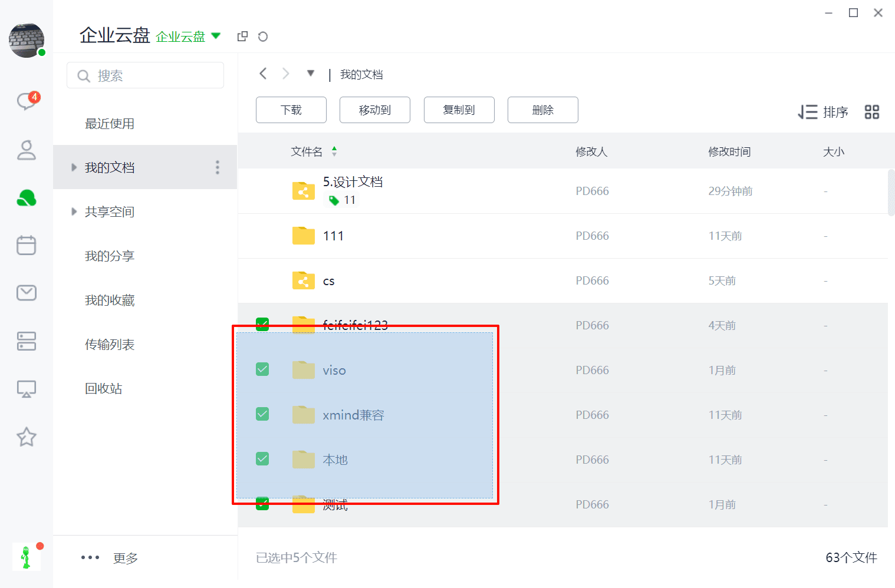The image size is (895, 588).
Task: Click the green tag icon labeled 11
Action: point(334,200)
